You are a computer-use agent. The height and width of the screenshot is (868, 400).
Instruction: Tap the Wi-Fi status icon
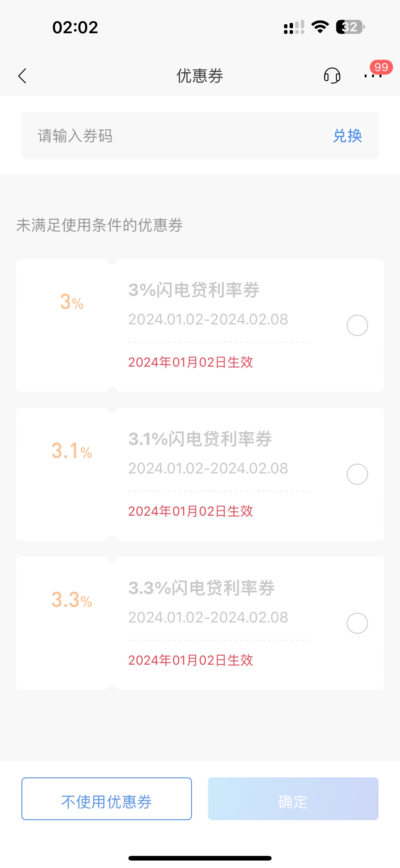(320, 27)
